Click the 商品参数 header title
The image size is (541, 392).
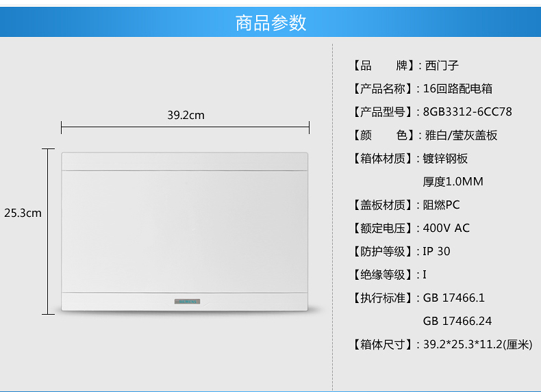tap(270, 23)
